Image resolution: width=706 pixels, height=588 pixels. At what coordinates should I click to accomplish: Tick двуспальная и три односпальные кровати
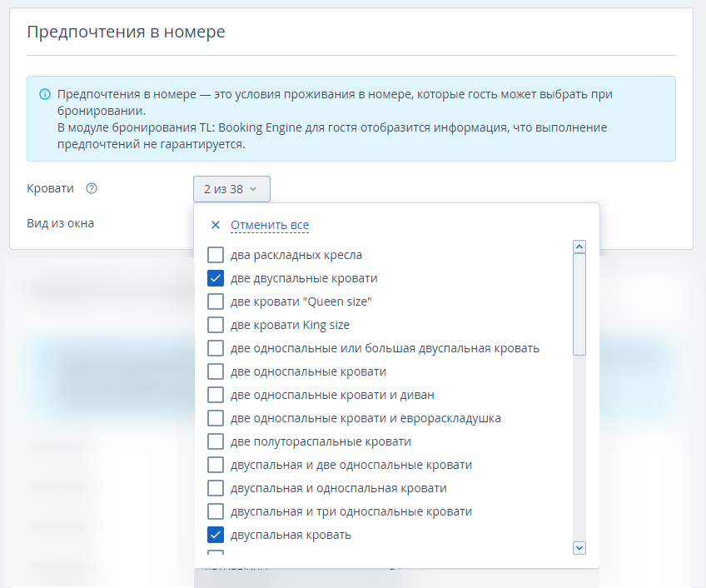pos(216,512)
